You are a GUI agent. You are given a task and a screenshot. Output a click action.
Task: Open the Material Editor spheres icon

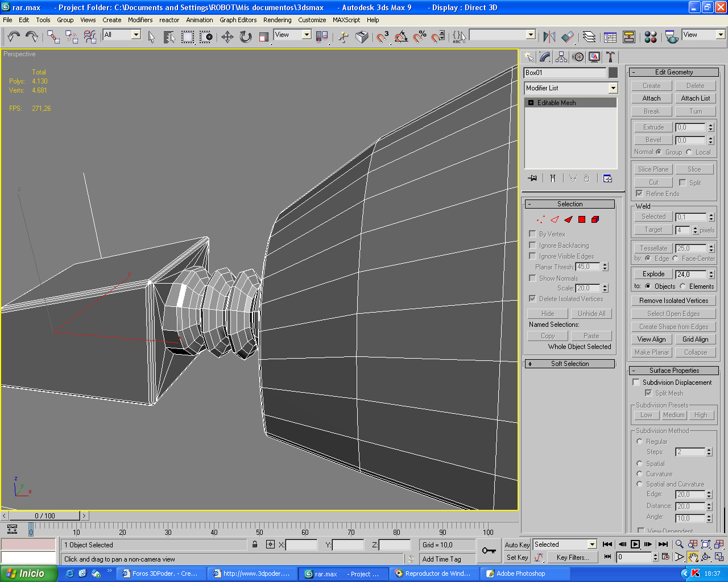click(x=651, y=37)
